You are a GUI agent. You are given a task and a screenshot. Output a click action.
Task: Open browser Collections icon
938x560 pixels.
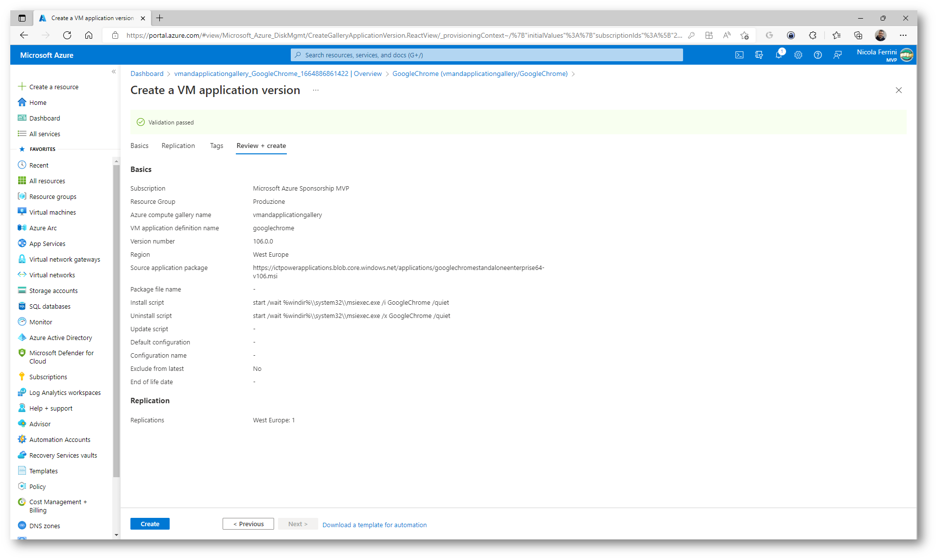[858, 35]
